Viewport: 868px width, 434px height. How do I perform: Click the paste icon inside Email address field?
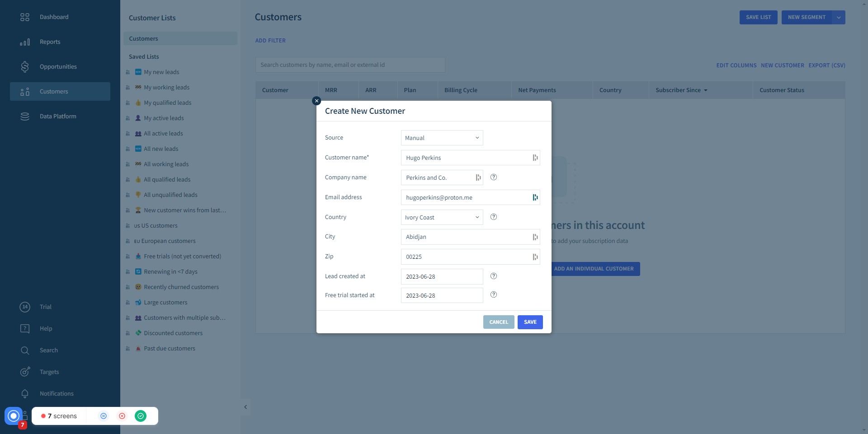[x=535, y=197]
